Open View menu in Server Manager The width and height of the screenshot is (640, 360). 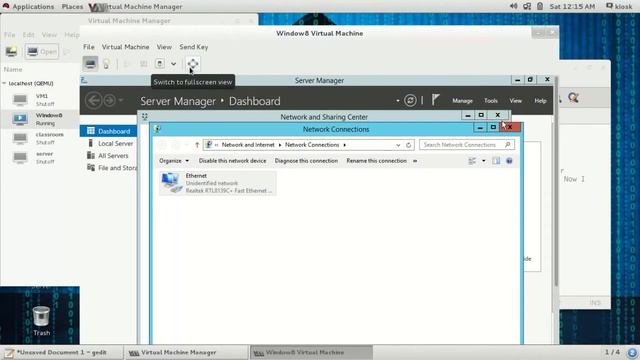coord(516,101)
